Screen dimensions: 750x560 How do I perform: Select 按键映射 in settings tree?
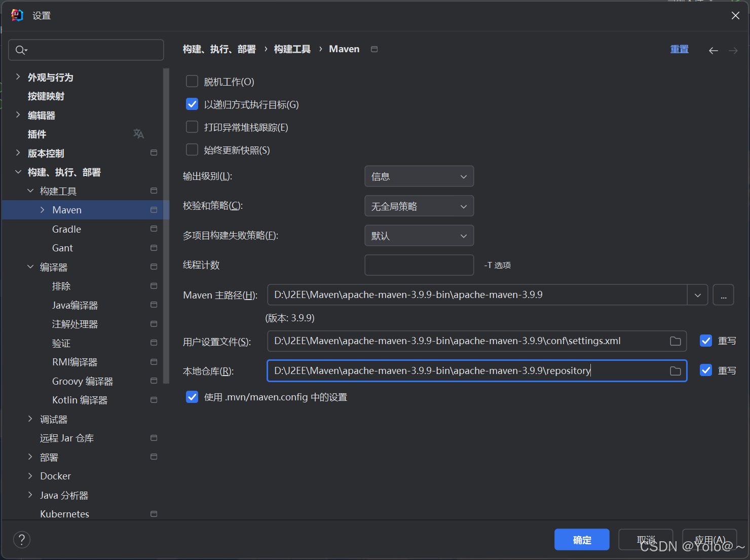click(x=46, y=96)
